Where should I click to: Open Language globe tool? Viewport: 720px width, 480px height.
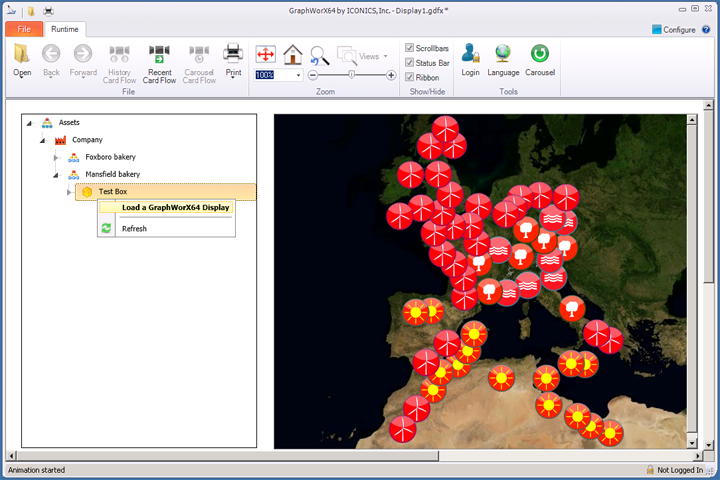tap(503, 53)
